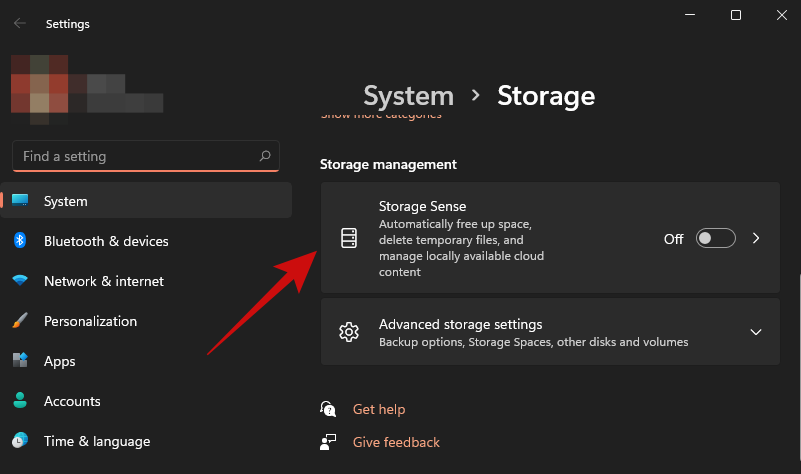Open Storage Sense details via right chevron
This screenshot has width=801, height=474.
[756, 238]
